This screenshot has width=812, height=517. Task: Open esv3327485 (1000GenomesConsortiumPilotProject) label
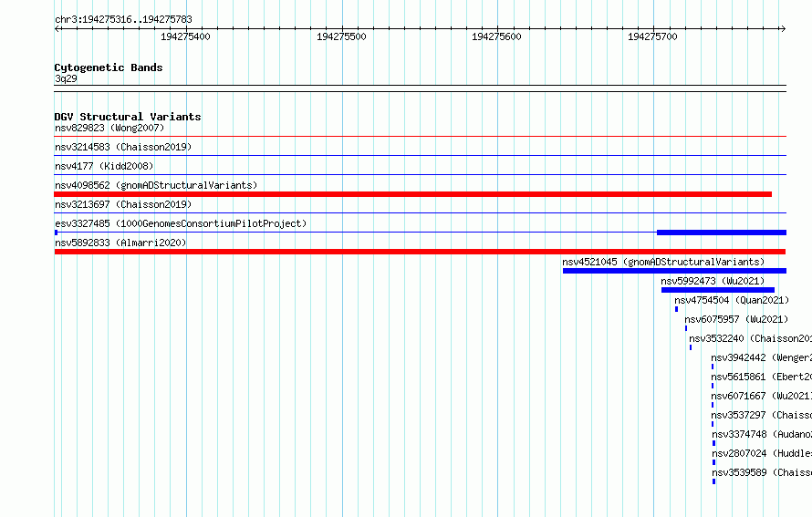coord(181,223)
